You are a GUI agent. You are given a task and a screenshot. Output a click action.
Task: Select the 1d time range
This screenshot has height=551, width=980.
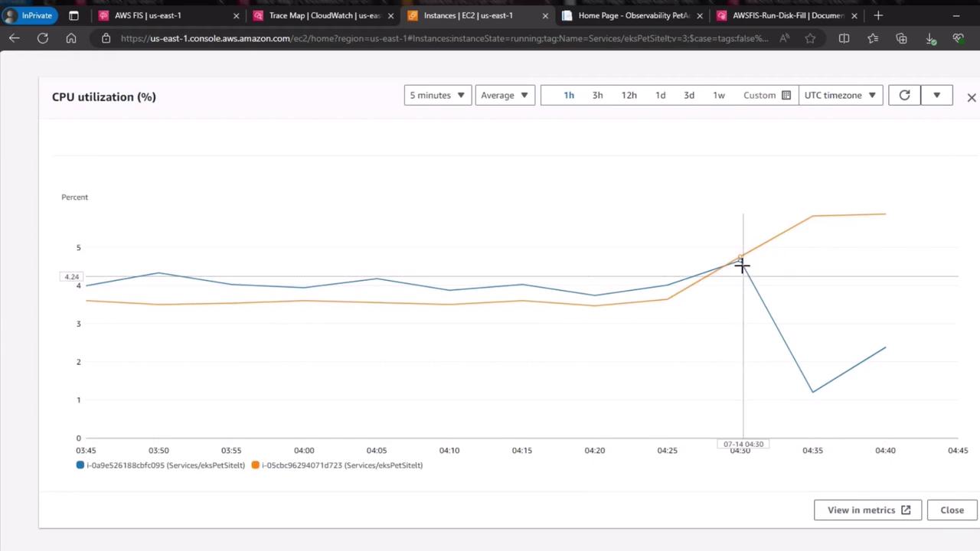click(661, 96)
